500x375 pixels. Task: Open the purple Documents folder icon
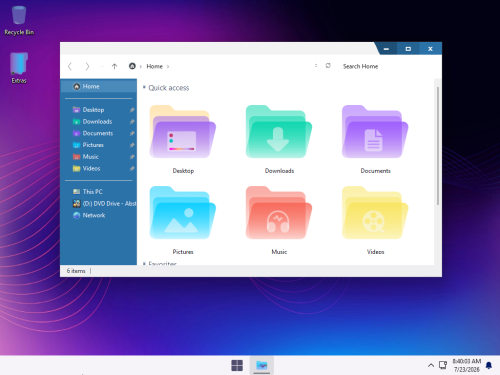(x=375, y=132)
